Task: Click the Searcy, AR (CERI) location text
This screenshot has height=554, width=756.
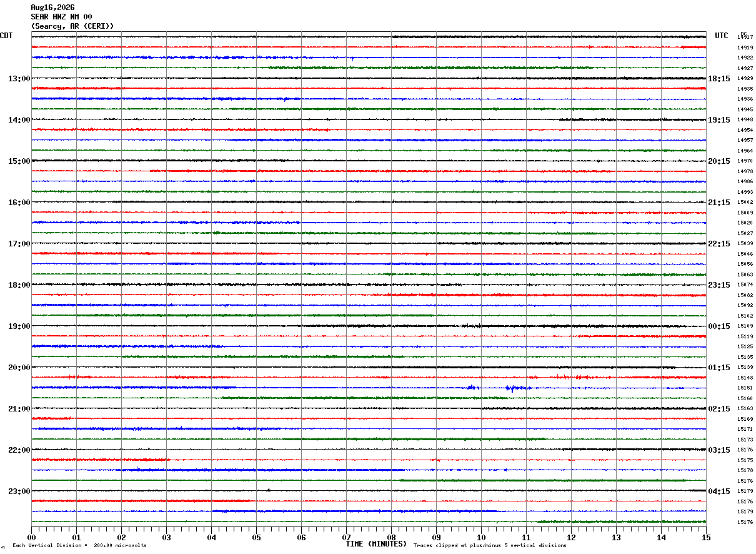Action: point(72,26)
